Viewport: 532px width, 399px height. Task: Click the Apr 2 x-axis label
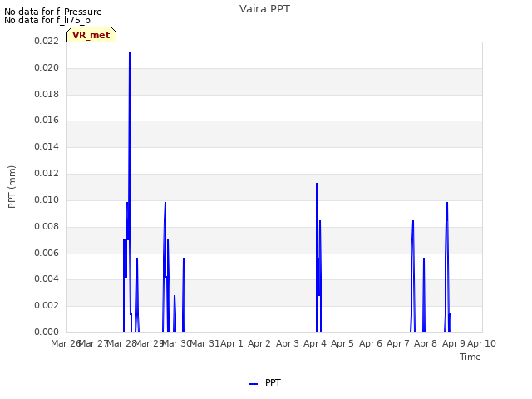coord(259,343)
